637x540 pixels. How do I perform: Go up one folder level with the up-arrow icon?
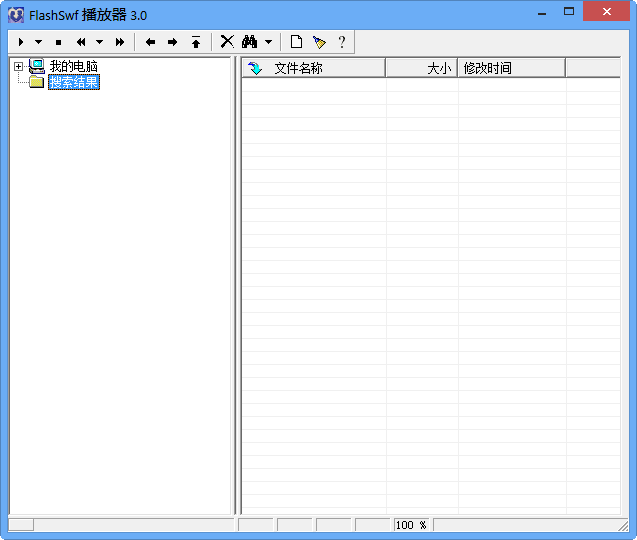(196, 42)
